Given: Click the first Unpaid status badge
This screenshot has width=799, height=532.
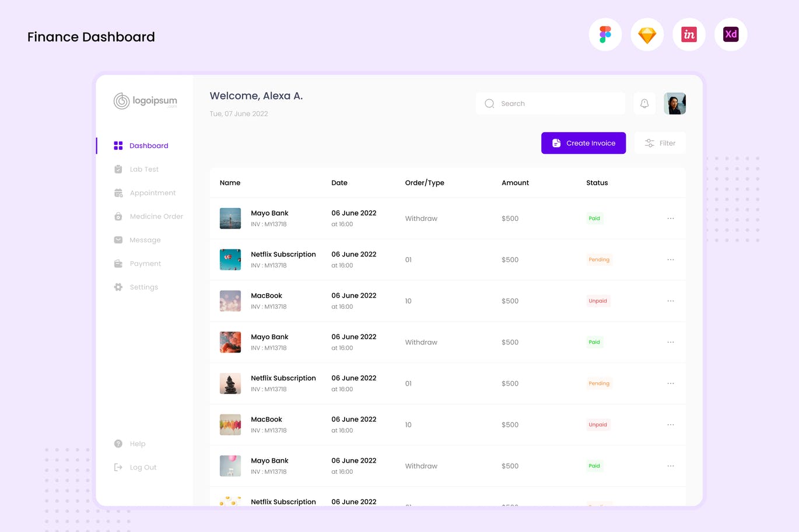Looking at the screenshot, I should [598, 301].
